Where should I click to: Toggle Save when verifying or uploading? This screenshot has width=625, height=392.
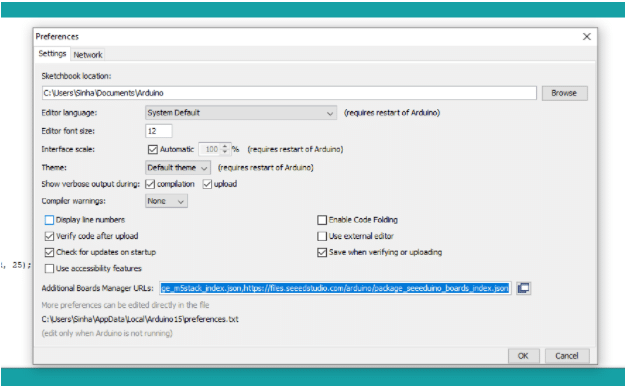click(322, 252)
